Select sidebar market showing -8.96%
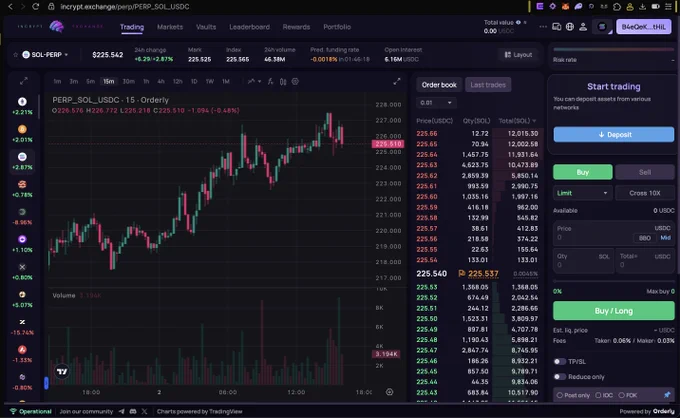The image size is (680, 418). (x=22, y=216)
